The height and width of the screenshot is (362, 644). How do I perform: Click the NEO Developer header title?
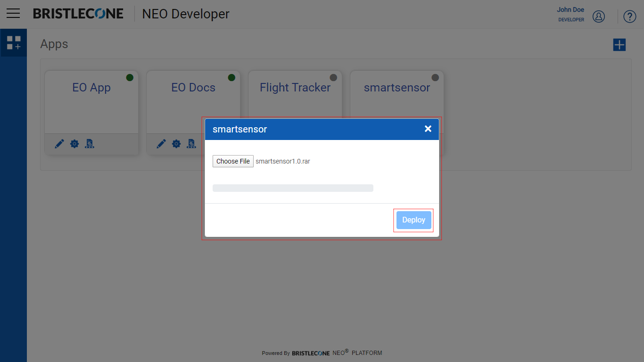pyautogui.click(x=186, y=14)
